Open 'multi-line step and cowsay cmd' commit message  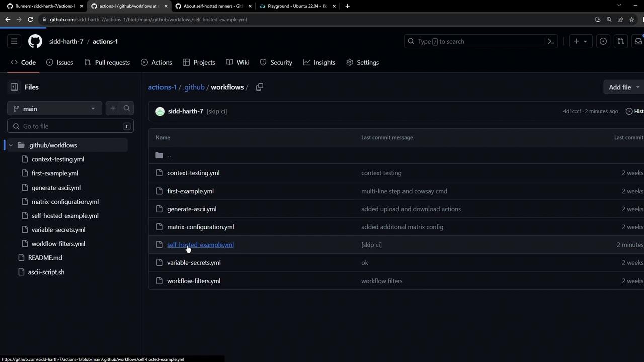(x=404, y=191)
